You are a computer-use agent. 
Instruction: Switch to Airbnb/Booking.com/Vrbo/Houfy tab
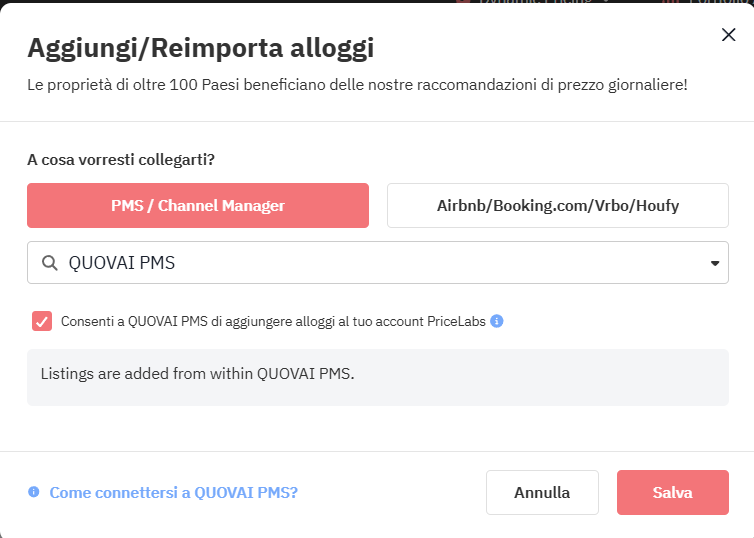pyautogui.click(x=557, y=206)
